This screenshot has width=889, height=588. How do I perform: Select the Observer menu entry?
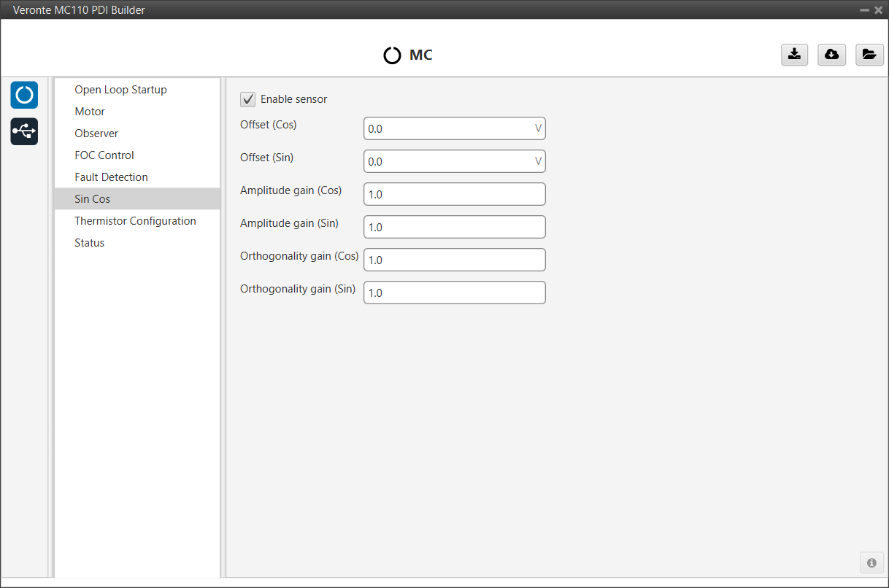click(96, 134)
